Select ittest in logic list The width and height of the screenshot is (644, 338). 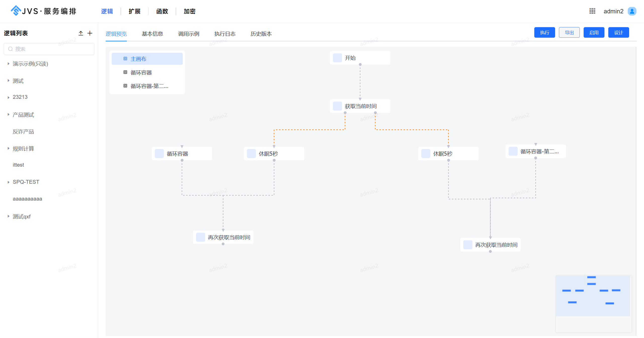18,165
